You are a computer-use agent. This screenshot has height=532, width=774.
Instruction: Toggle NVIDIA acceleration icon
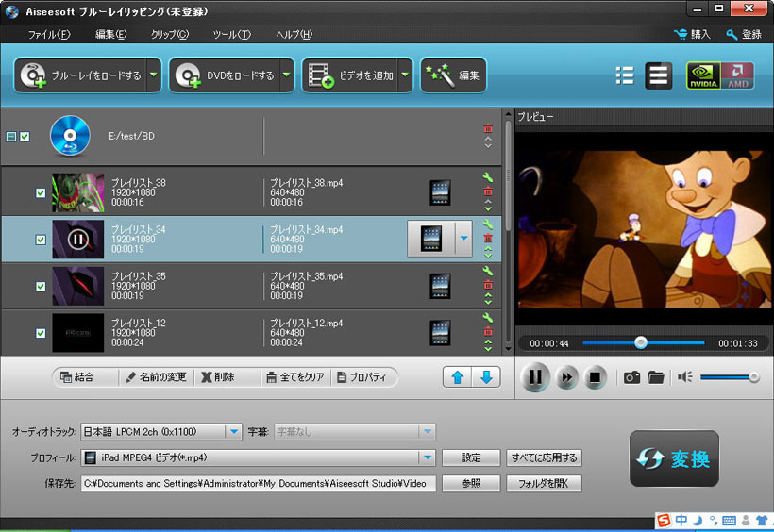(x=703, y=75)
